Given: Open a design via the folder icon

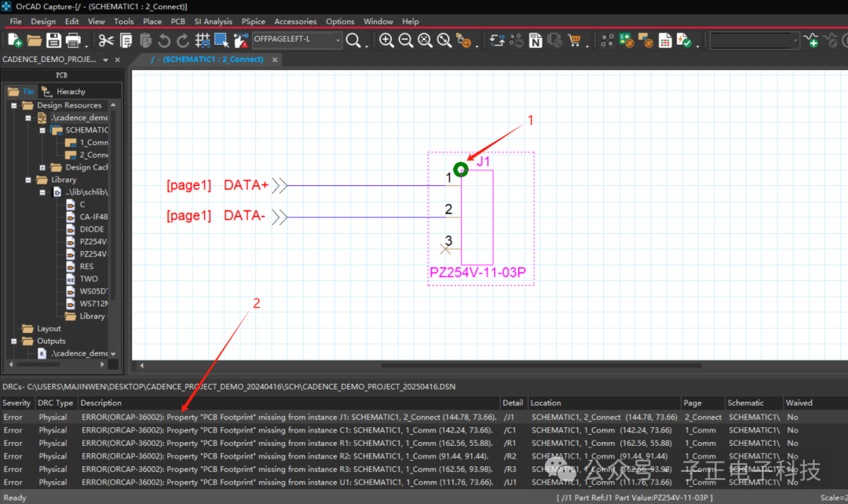Looking at the screenshot, I should tap(34, 41).
